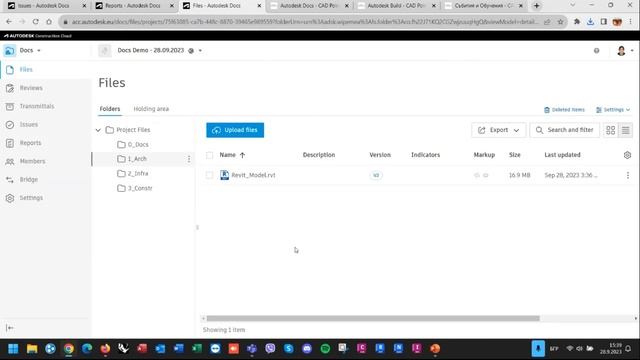The height and width of the screenshot is (360, 640).
Task: Select the Folders tab
Action: [x=110, y=109]
